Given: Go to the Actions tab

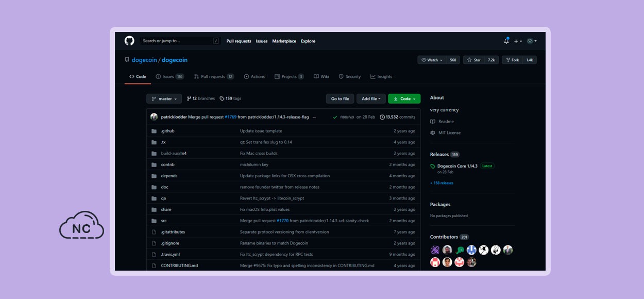Looking at the screenshot, I should (255, 77).
